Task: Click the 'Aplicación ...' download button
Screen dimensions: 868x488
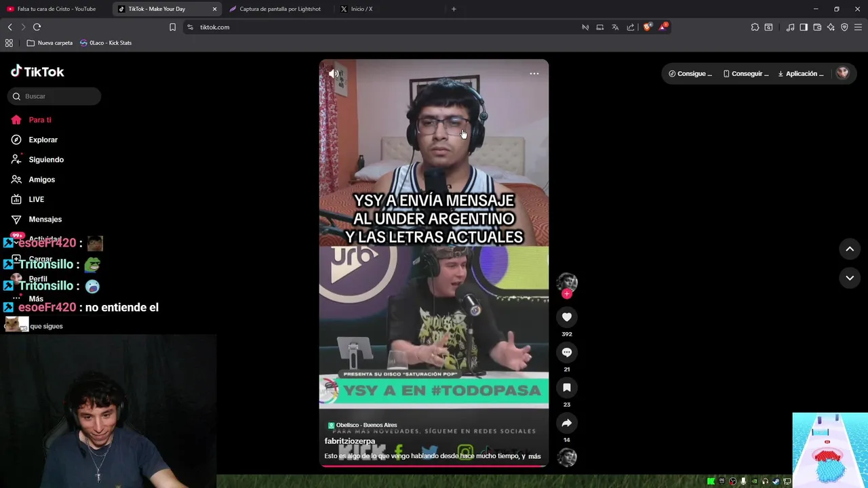Action: point(801,73)
